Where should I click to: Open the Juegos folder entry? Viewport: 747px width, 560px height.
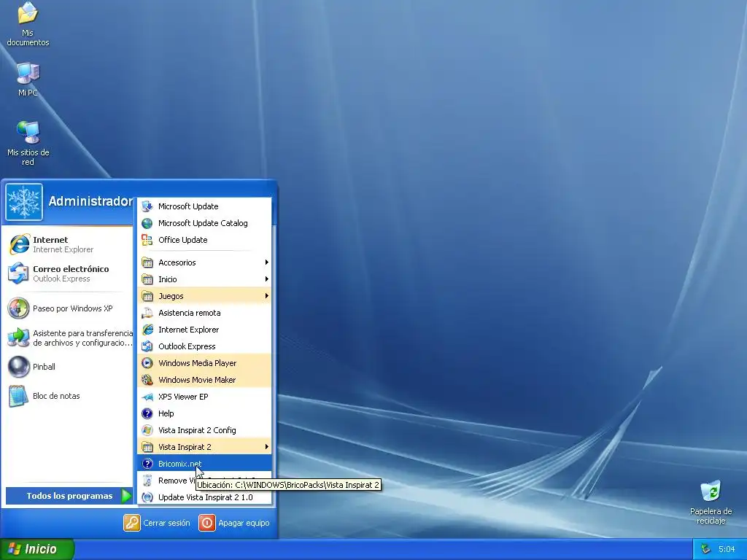[x=204, y=296]
